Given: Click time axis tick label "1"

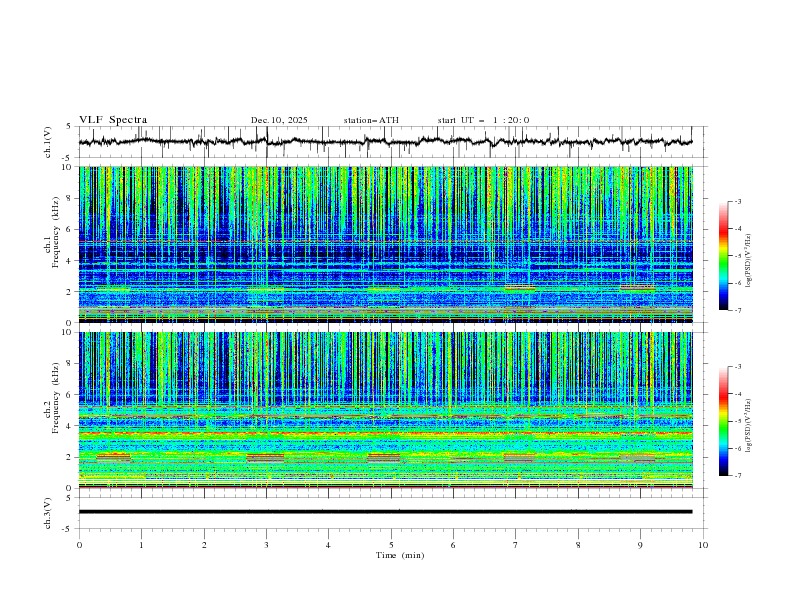Looking at the screenshot, I should click(142, 545).
